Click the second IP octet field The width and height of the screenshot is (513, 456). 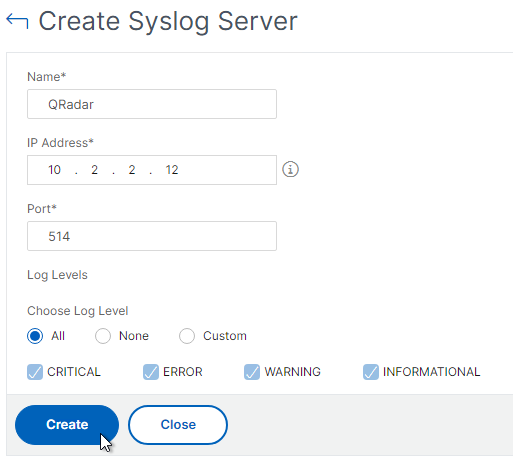point(95,170)
